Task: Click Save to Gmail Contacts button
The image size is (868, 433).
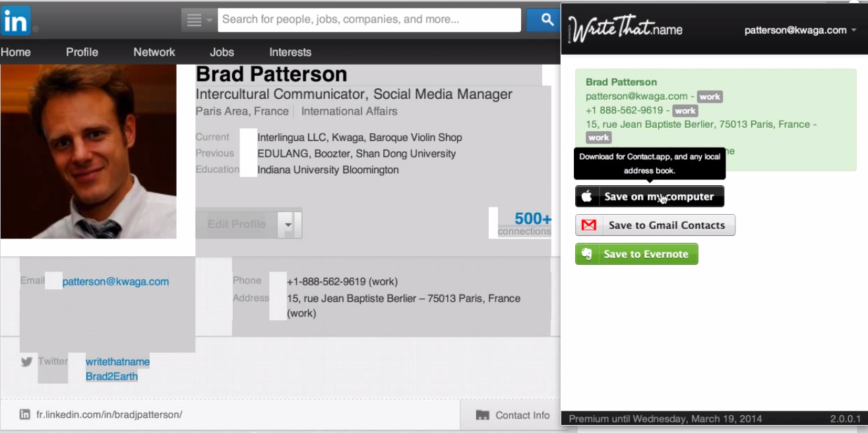Action: (655, 225)
